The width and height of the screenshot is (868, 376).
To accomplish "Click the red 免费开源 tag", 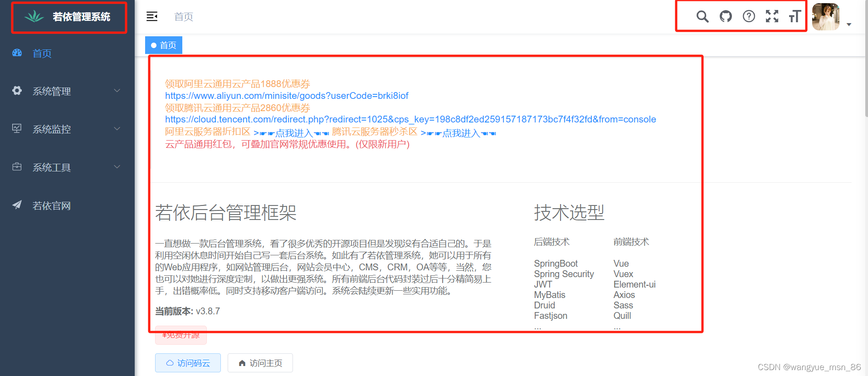I will pos(181,335).
